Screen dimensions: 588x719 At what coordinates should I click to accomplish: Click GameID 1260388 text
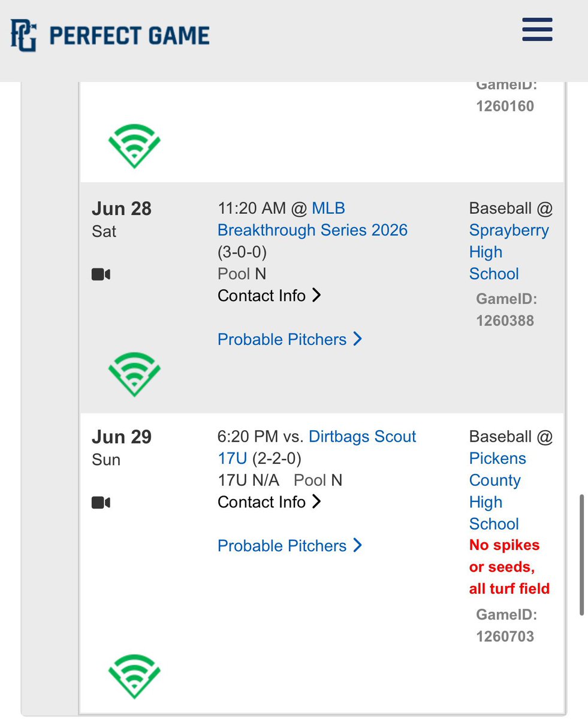506,309
